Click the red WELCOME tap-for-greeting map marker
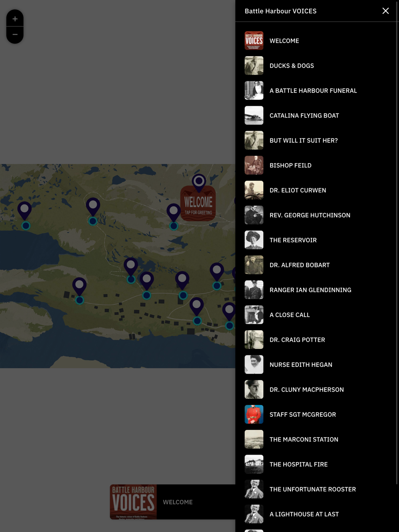Image resolution: width=399 pixels, height=532 pixels. (x=198, y=203)
